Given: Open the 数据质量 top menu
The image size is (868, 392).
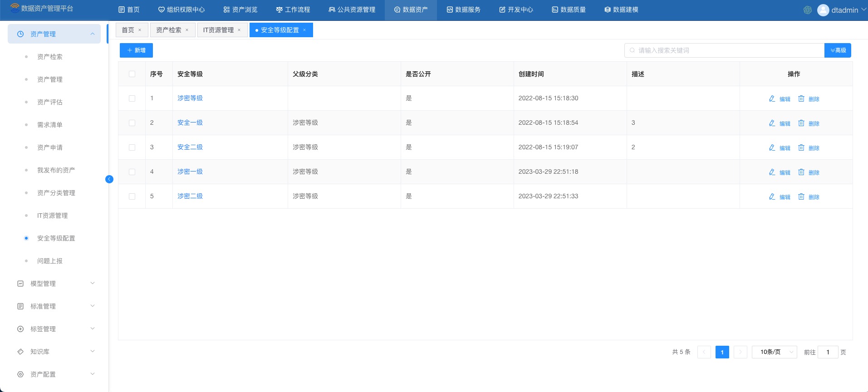Looking at the screenshot, I should pyautogui.click(x=569, y=10).
